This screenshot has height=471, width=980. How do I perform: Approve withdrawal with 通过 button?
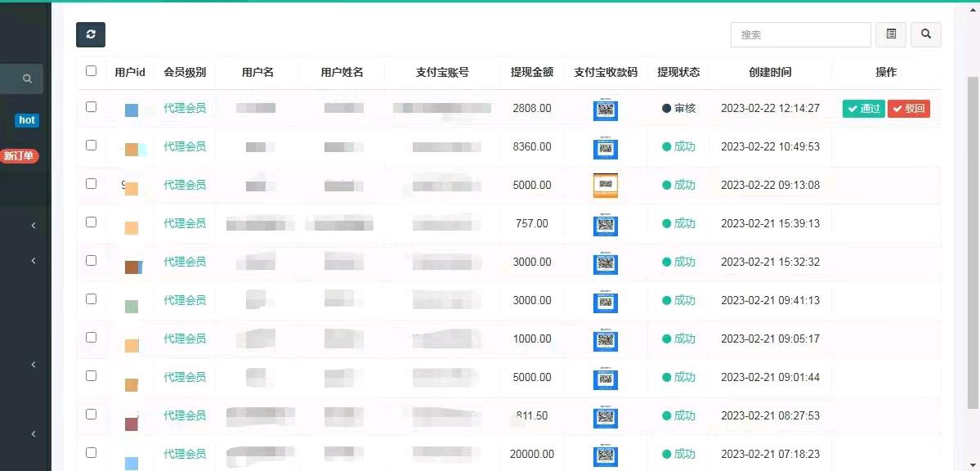pos(863,109)
